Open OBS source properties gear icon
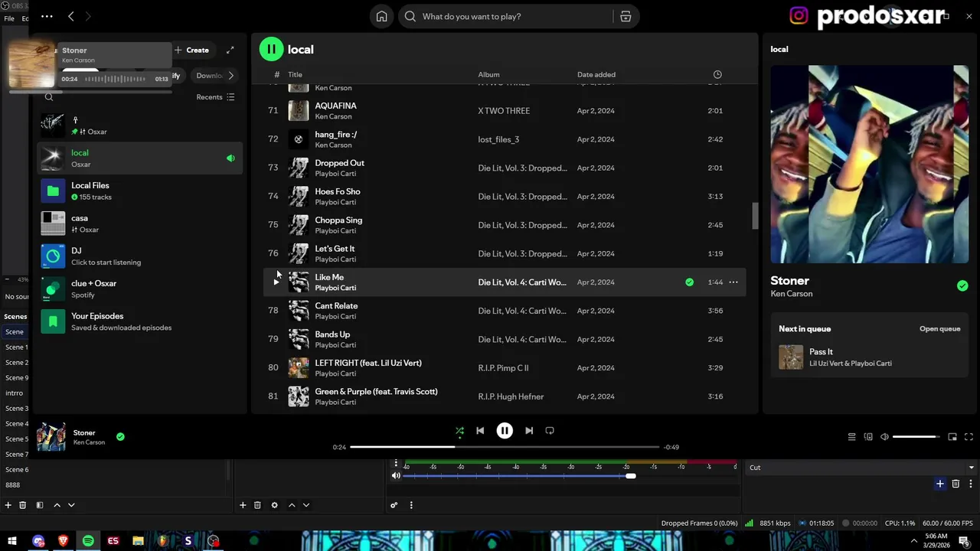The image size is (980, 551). click(x=274, y=505)
